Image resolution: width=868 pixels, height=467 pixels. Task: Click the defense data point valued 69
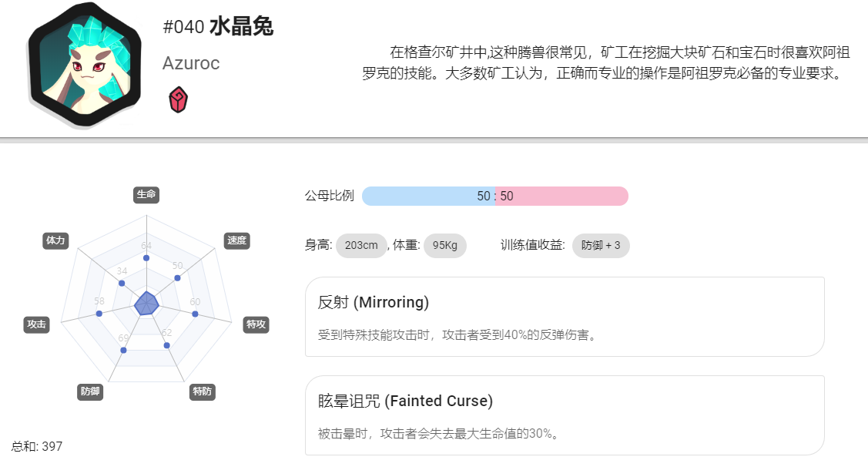[123, 350]
